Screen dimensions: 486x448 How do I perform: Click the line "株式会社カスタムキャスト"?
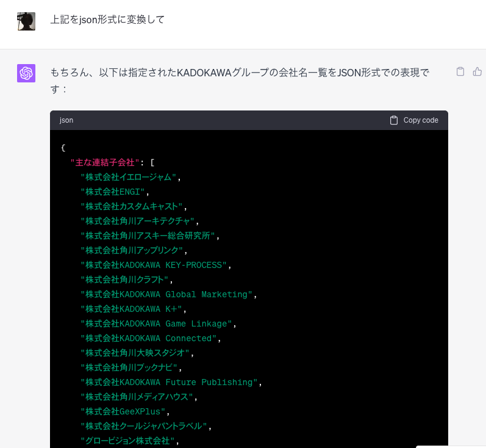pos(132,206)
